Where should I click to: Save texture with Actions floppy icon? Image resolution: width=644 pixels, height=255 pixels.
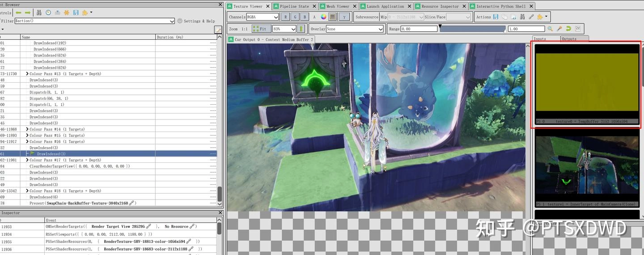click(496, 17)
